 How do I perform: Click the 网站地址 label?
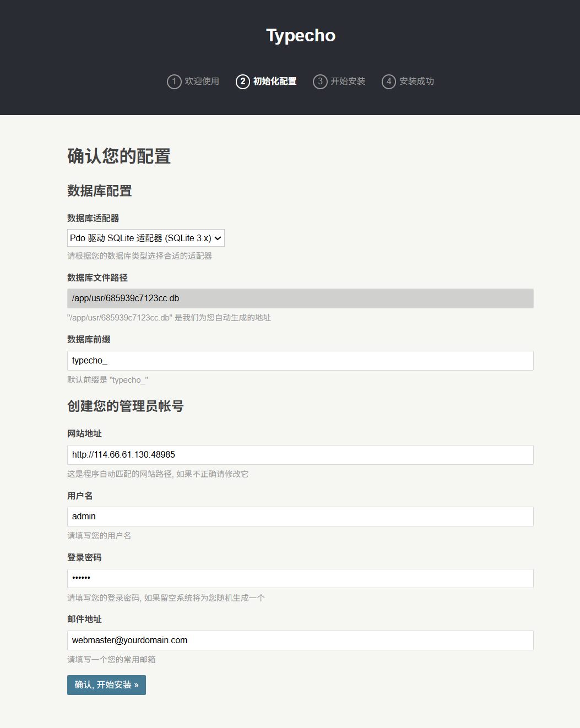coord(84,434)
